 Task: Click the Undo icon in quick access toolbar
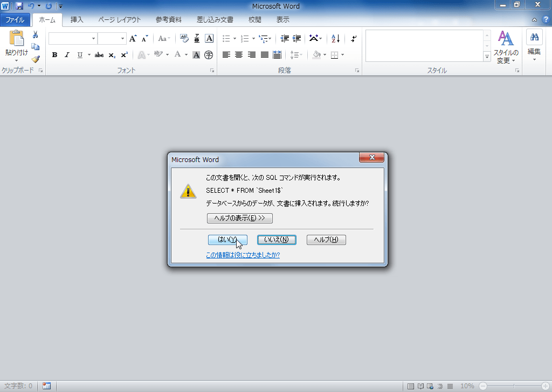tap(31, 6)
